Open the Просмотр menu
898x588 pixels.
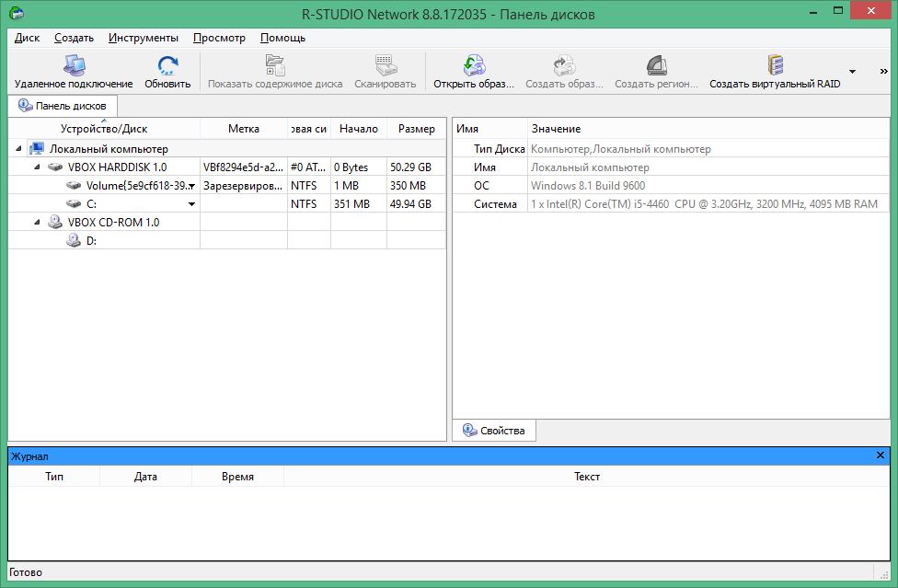(x=219, y=38)
